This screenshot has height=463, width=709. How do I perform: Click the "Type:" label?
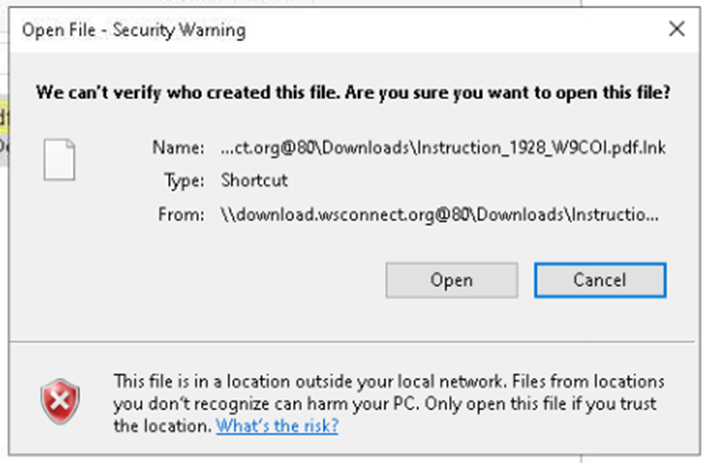point(184,181)
